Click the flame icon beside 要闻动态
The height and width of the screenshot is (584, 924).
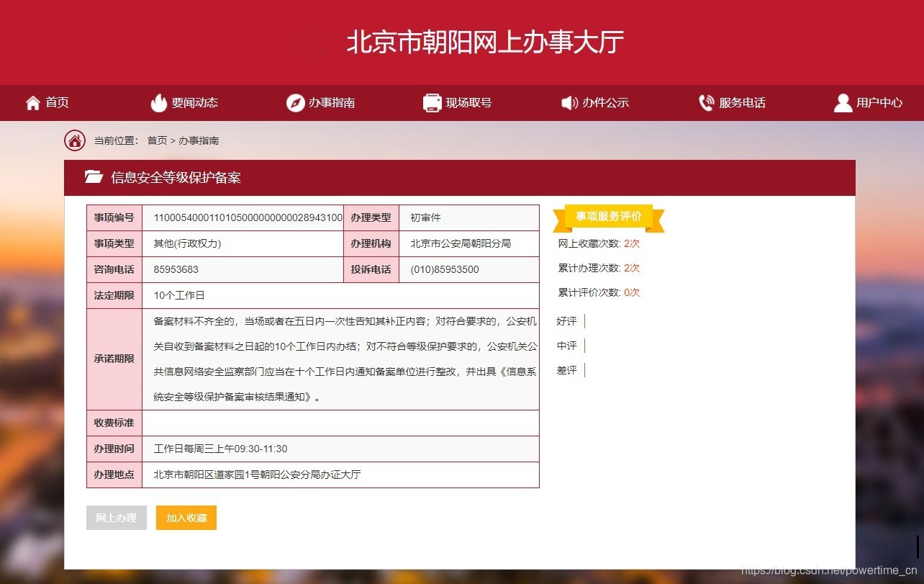158,103
